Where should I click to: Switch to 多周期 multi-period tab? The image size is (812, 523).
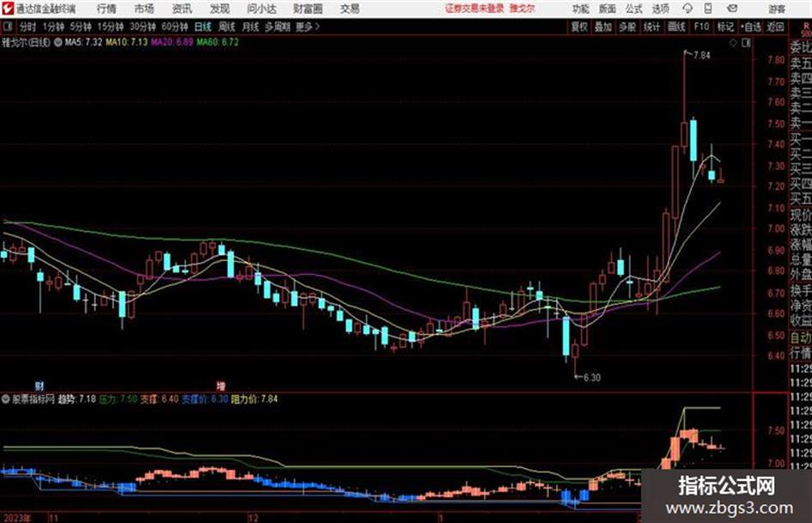click(278, 27)
